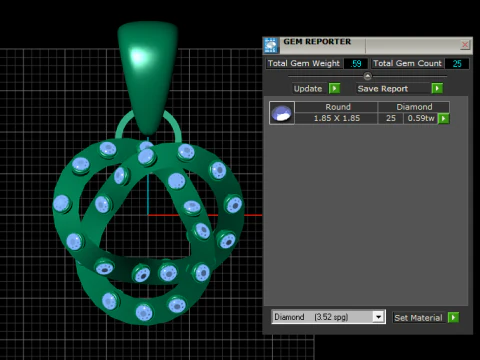This screenshot has width=480, height=360.
Task: Click the Total Gem Count value 25
Action: click(457, 64)
